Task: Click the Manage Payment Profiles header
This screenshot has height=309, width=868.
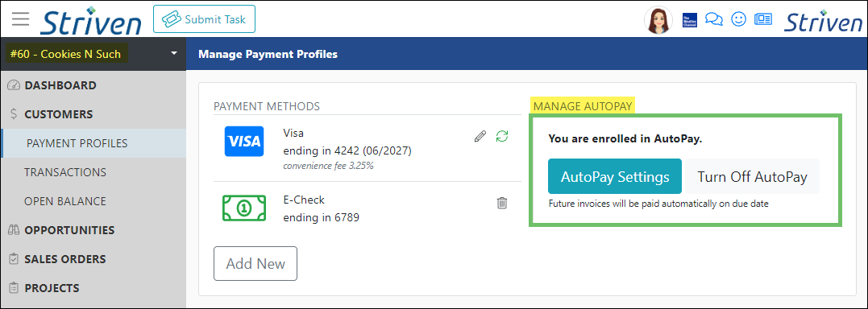Action: click(268, 54)
